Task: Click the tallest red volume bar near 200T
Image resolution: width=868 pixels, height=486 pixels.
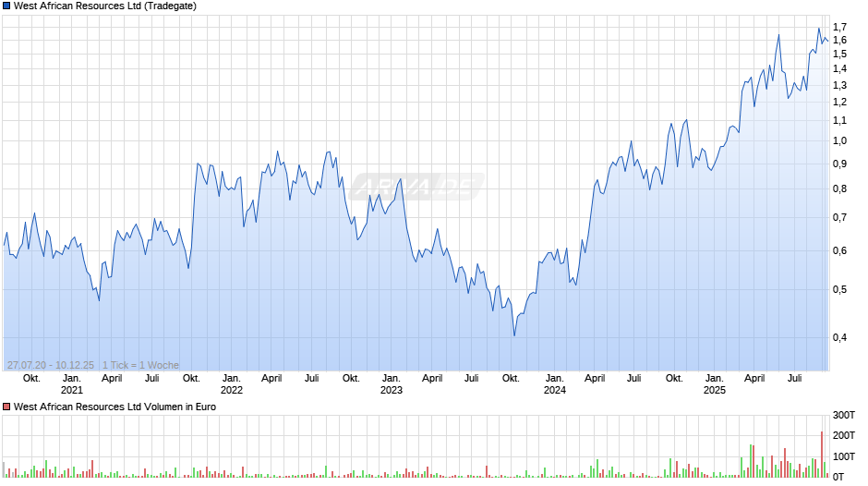Action: tap(822, 455)
